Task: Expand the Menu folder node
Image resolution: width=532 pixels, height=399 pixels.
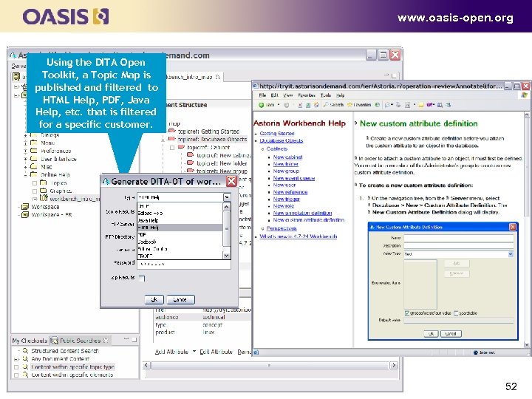Action: point(25,143)
